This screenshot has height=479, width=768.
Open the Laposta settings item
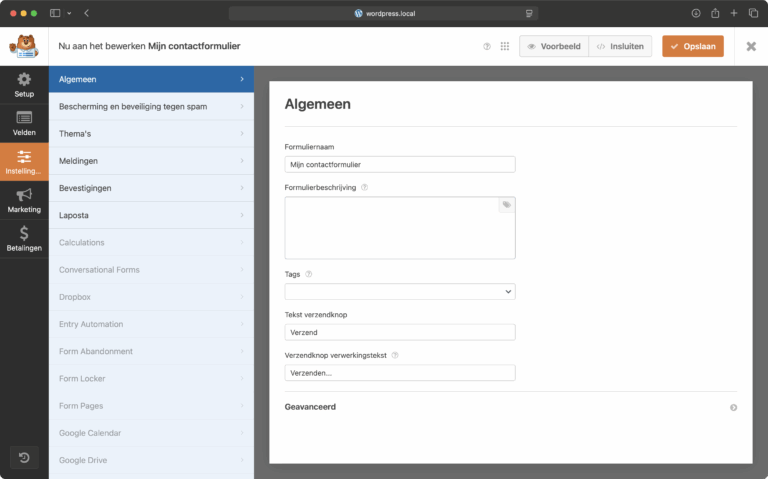click(x=151, y=215)
